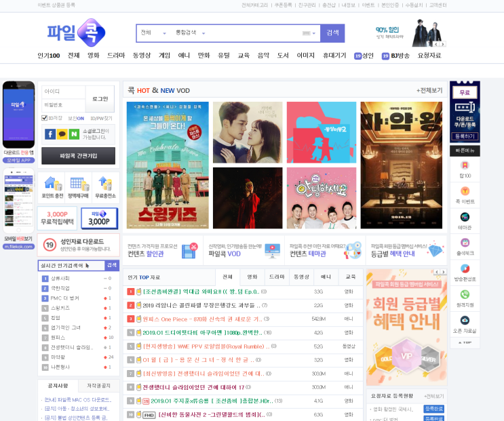
Task: Switch to 애니 tab in 인기 TOP 자료
Action: pos(326,277)
